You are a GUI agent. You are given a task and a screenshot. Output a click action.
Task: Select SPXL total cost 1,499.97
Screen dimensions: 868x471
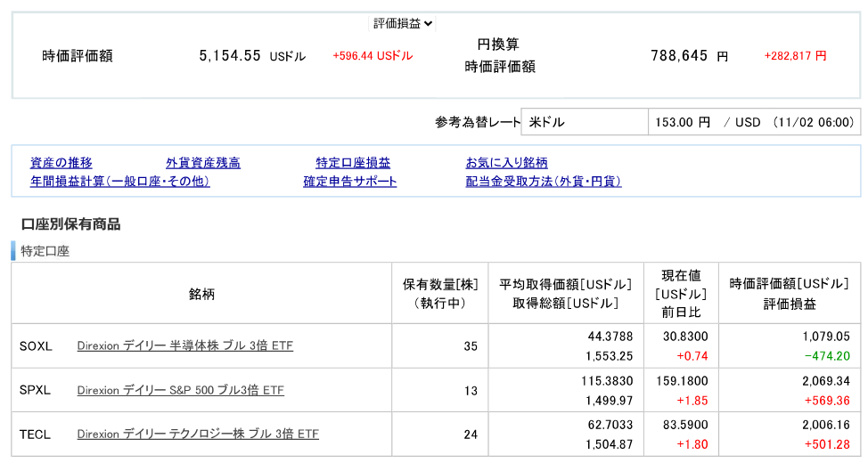tap(609, 401)
